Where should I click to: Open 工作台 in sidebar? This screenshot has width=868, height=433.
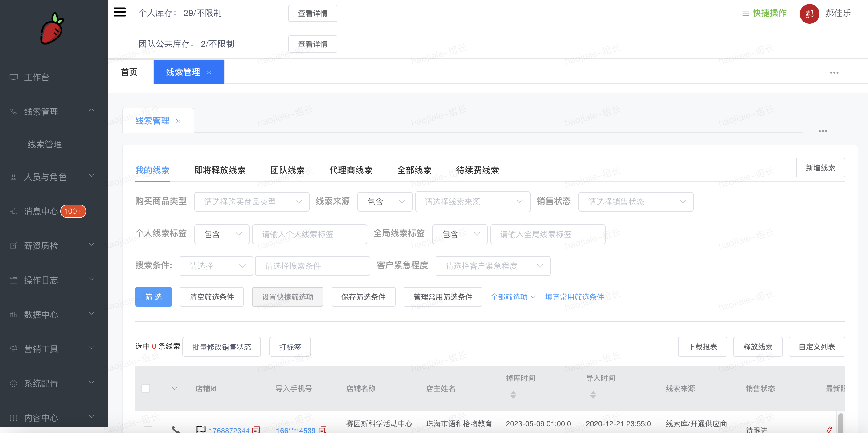37,77
